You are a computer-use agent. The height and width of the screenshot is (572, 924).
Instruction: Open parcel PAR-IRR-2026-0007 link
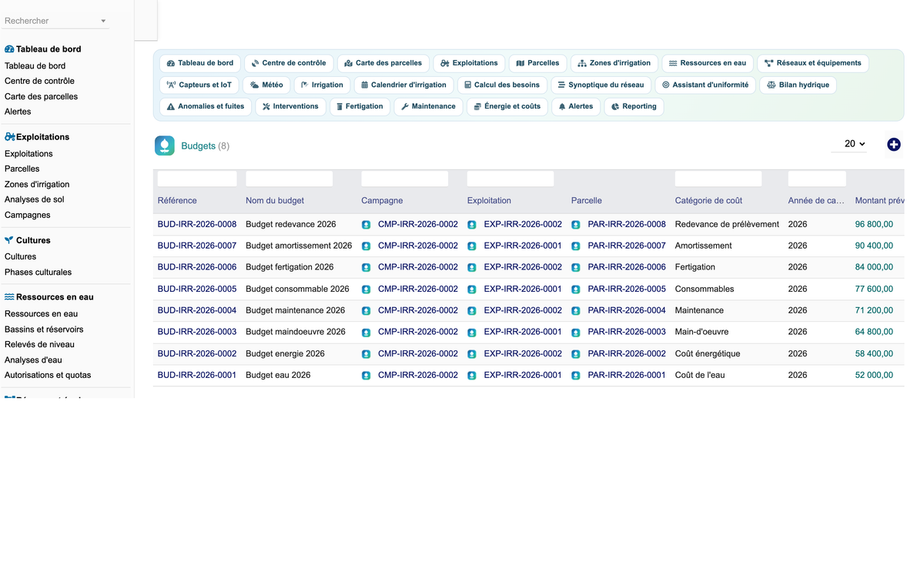(x=627, y=246)
